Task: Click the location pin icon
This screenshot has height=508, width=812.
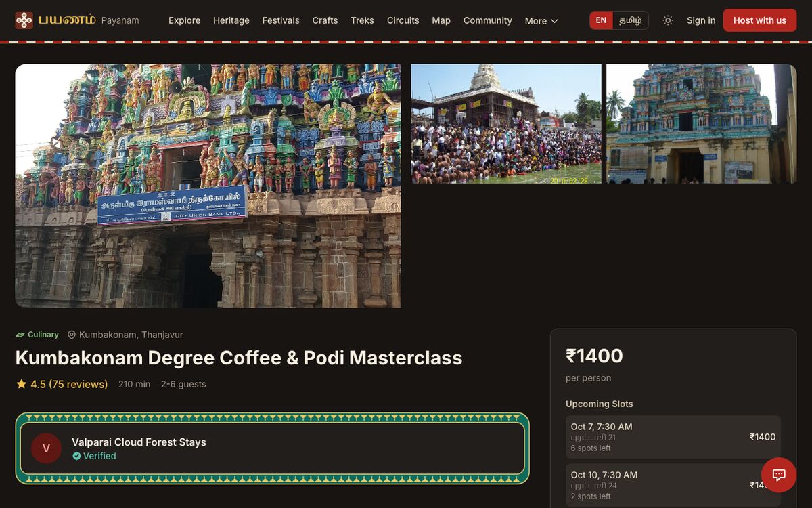Action: (72, 335)
